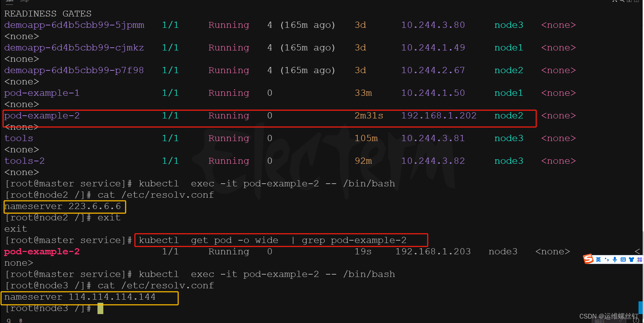Open the soft keyboard icon in IME bar
Image resolution: width=644 pixels, height=323 pixels.
pyautogui.click(x=623, y=259)
